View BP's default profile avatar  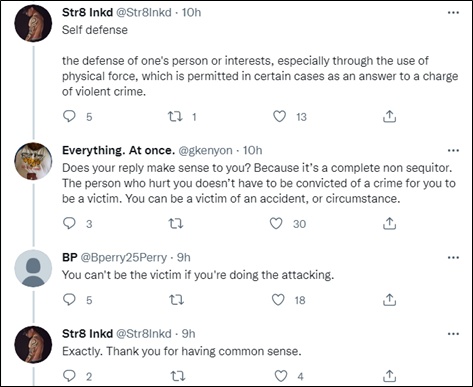point(33,268)
